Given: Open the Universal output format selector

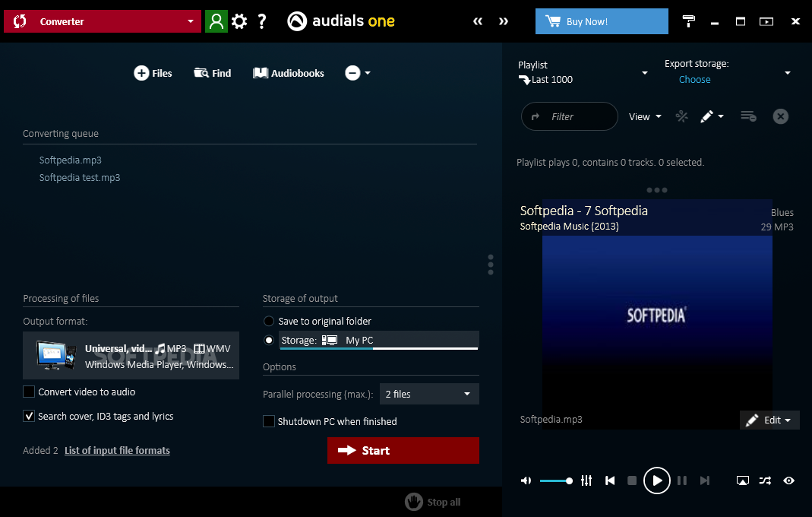Looking at the screenshot, I should 131,356.
